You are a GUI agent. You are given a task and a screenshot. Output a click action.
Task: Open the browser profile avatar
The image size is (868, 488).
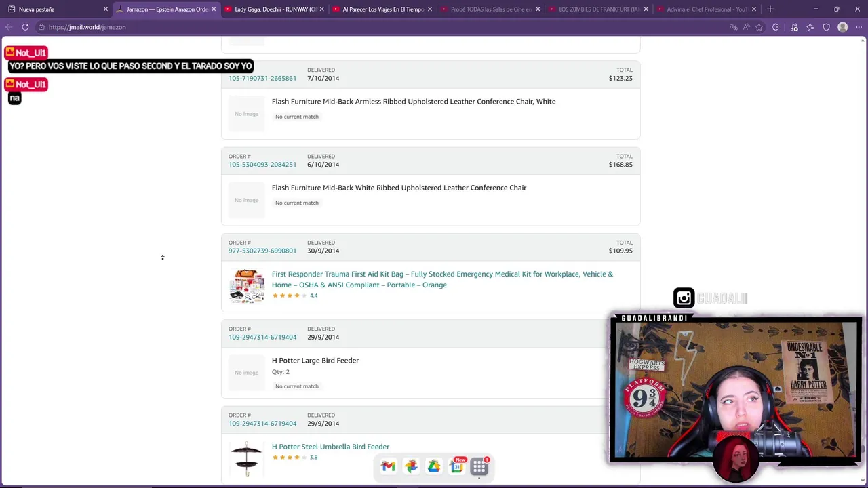[x=843, y=27]
